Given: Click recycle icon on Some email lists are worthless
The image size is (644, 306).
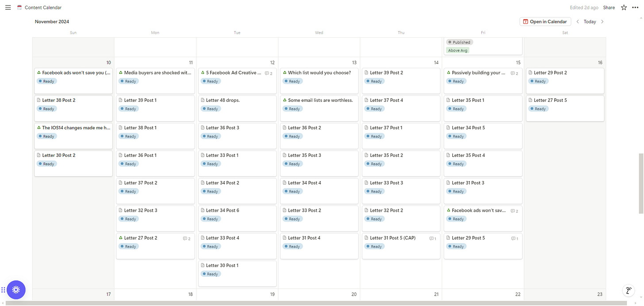Looking at the screenshot, I should pyautogui.click(x=284, y=100).
